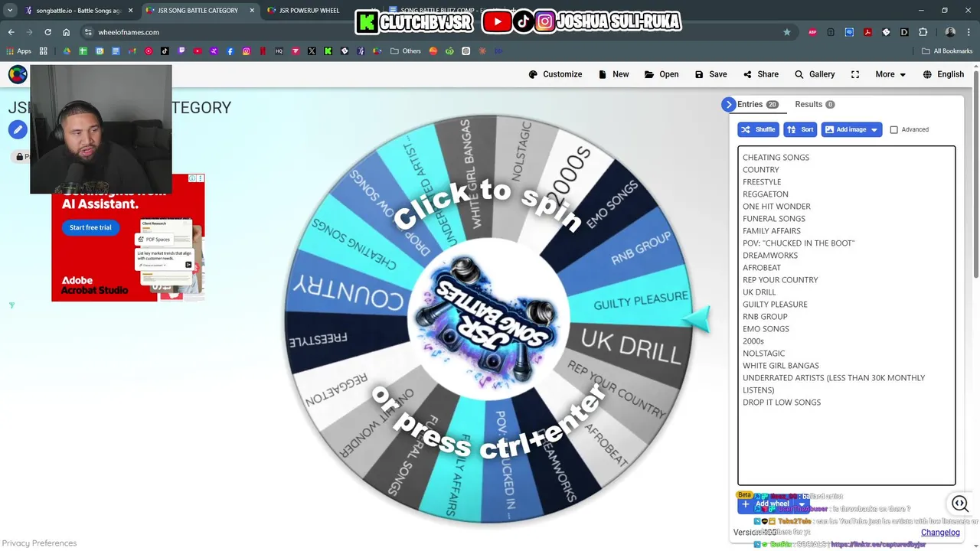Open the wheel Gallery
Image resolution: width=980 pixels, height=551 pixels.
[814, 74]
